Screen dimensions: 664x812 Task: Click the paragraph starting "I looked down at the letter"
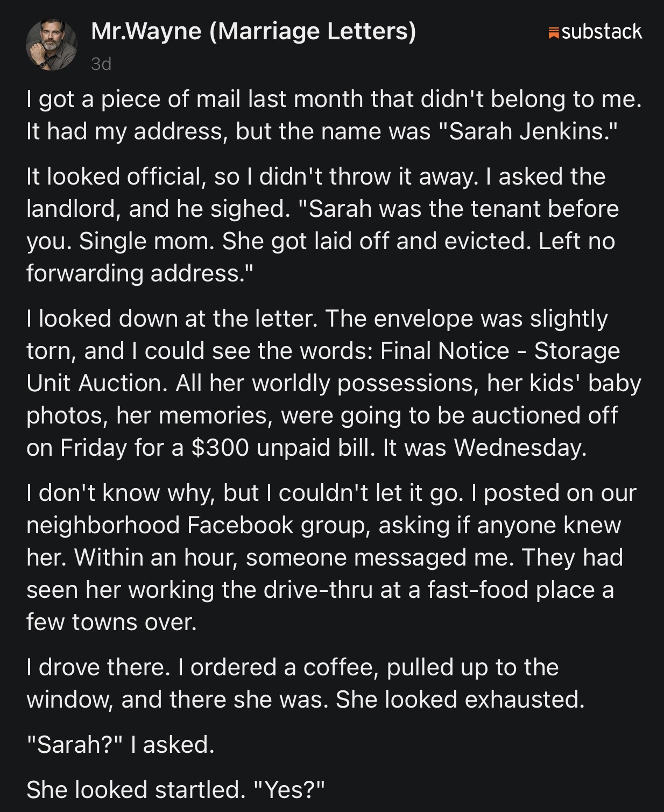pos(334,383)
